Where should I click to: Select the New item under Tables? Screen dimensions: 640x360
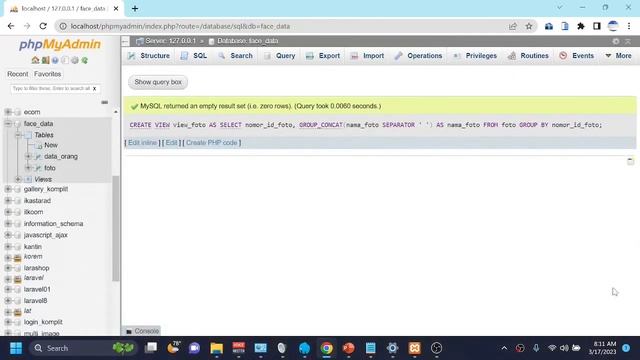coord(51,145)
